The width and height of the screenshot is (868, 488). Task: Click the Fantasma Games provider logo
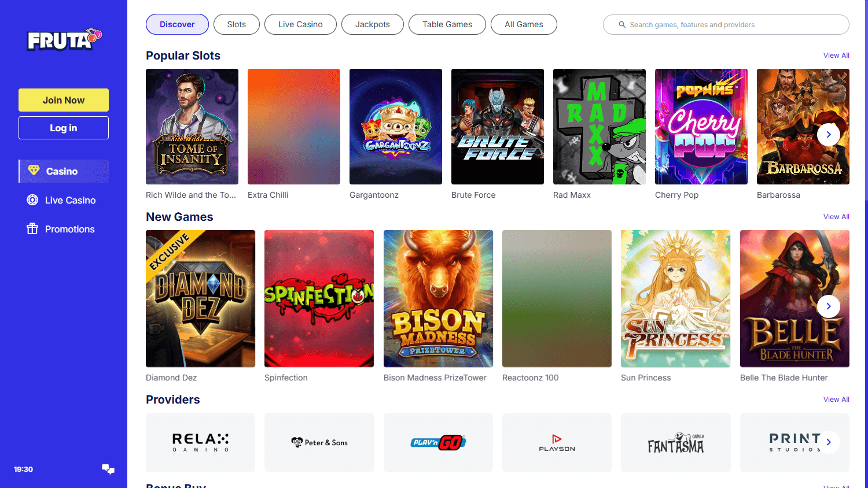tap(675, 442)
